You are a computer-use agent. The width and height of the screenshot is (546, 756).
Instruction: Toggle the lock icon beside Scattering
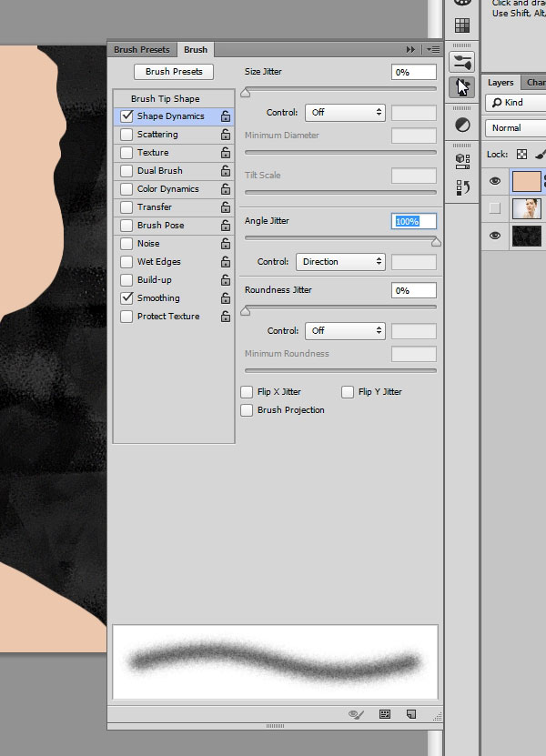225,135
